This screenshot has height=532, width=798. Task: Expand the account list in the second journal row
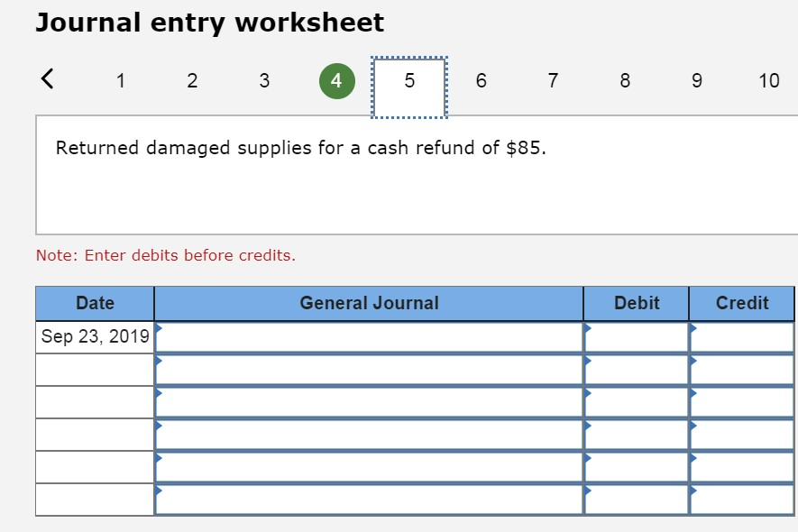[157, 362]
